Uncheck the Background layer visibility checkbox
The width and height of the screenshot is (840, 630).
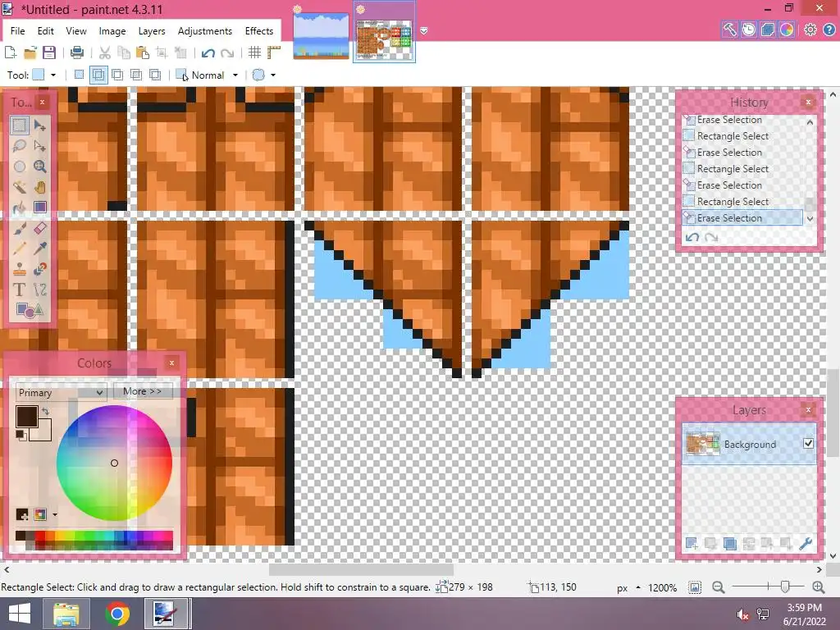[x=808, y=443]
